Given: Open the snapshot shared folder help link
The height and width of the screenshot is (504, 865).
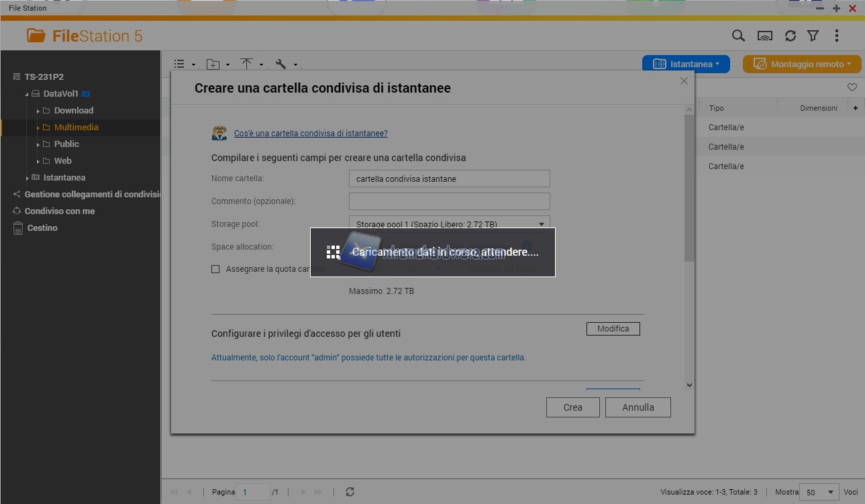Looking at the screenshot, I should (x=310, y=134).
